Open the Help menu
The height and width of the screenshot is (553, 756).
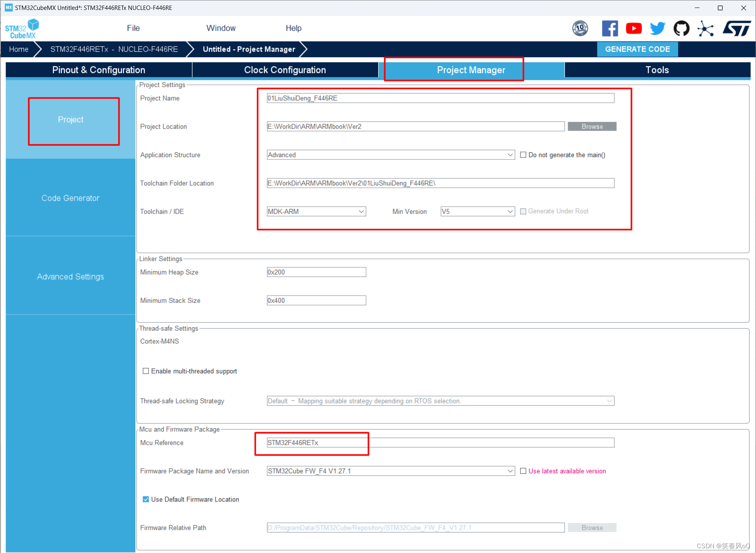click(x=294, y=28)
